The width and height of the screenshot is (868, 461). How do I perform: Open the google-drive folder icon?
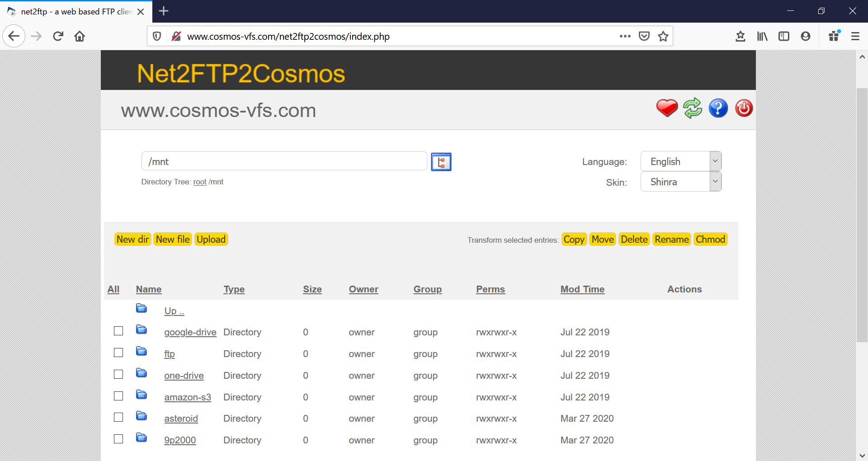[142, 330]
